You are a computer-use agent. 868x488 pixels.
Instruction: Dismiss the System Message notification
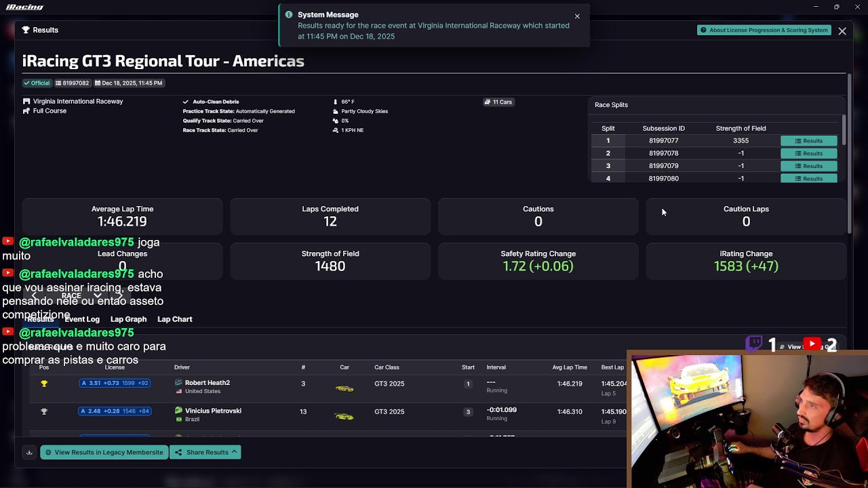(x=577, y=16)
